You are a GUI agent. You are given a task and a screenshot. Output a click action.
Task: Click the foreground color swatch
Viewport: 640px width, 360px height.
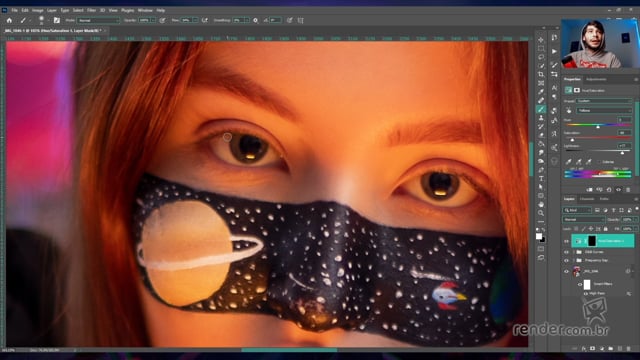click(539, 236)
